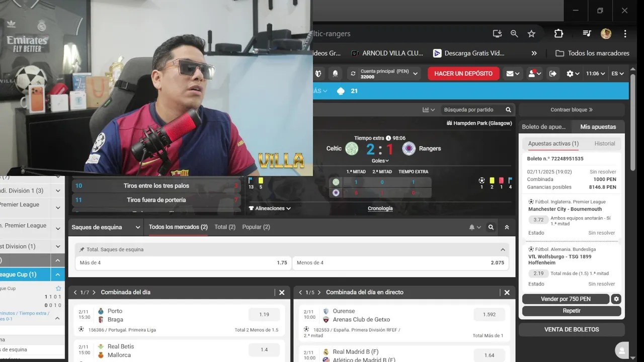The width and height of the screenshot is (644, 362).
Task: Close the Combinada del día en directo panel
Action: click(x=507, y=292)
